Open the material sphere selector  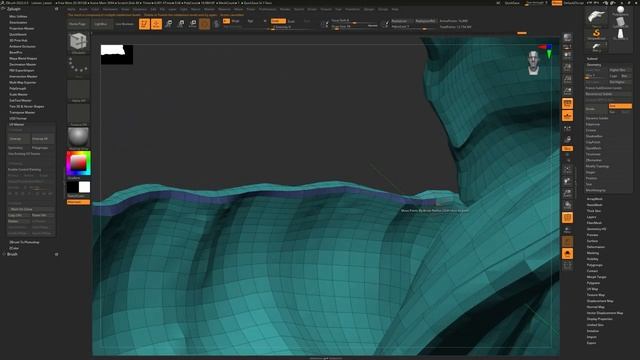point(78,138)
